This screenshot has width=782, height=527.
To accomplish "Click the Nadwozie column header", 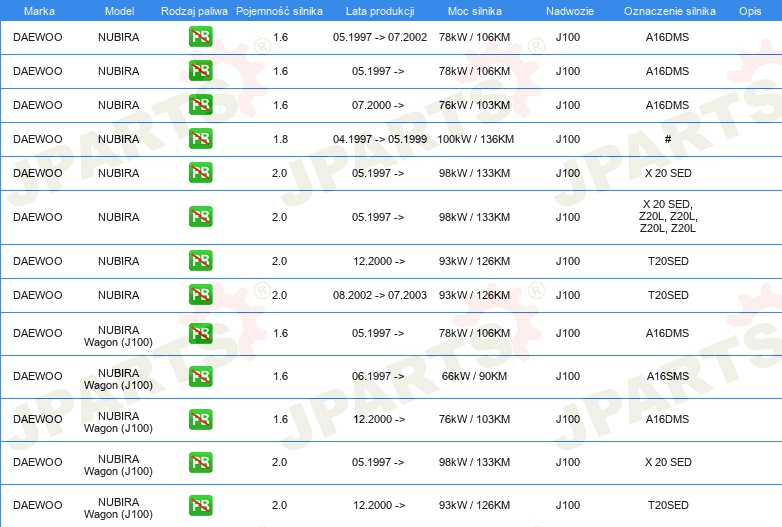I will [567, 10].
